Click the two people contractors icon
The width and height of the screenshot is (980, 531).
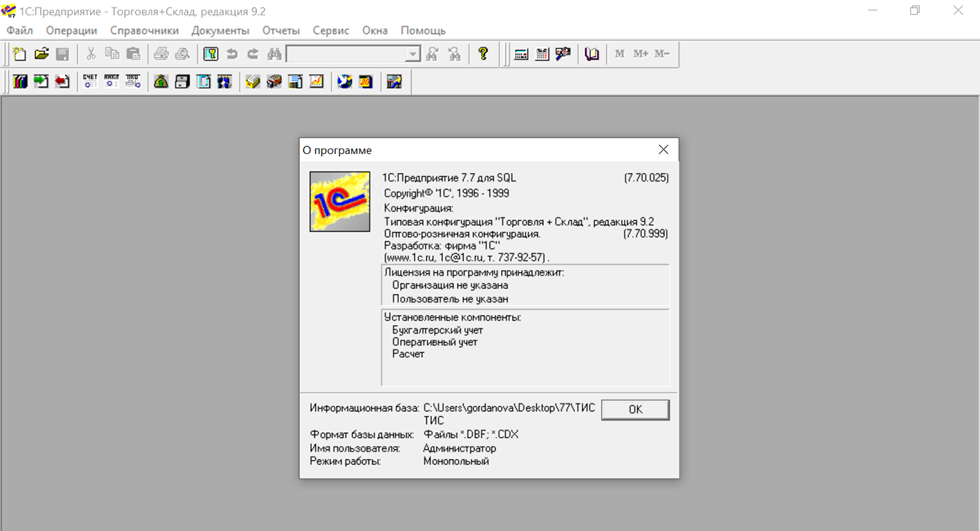click(225, 81)
